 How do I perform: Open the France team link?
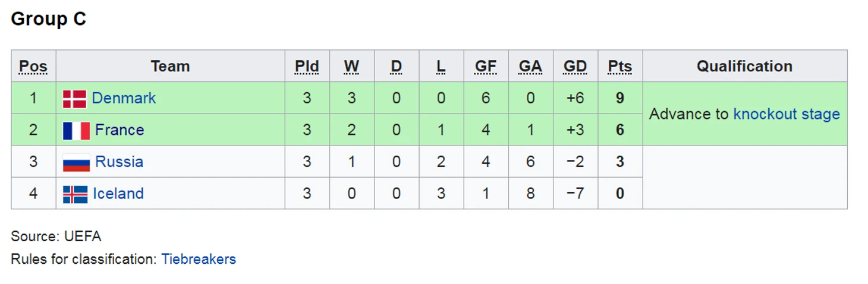pos(119,130)
